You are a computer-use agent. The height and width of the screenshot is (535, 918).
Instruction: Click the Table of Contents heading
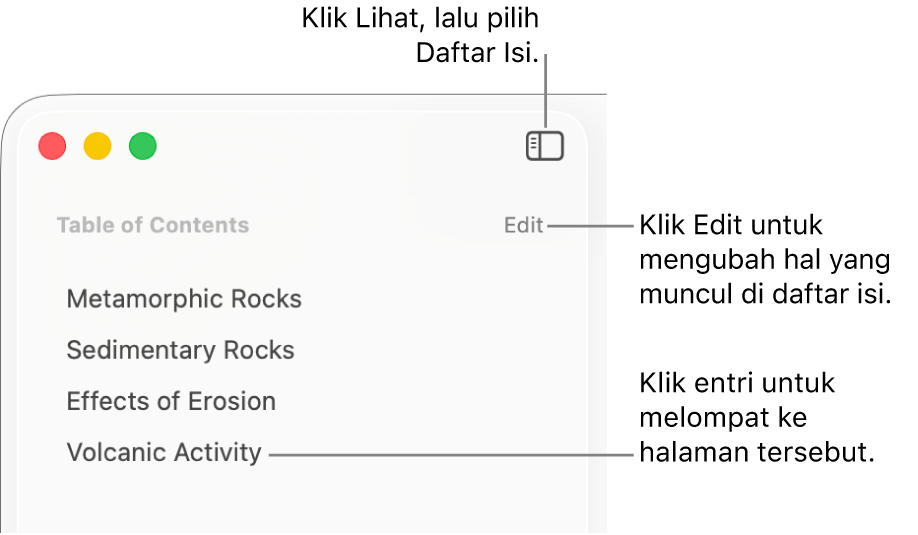153,226
